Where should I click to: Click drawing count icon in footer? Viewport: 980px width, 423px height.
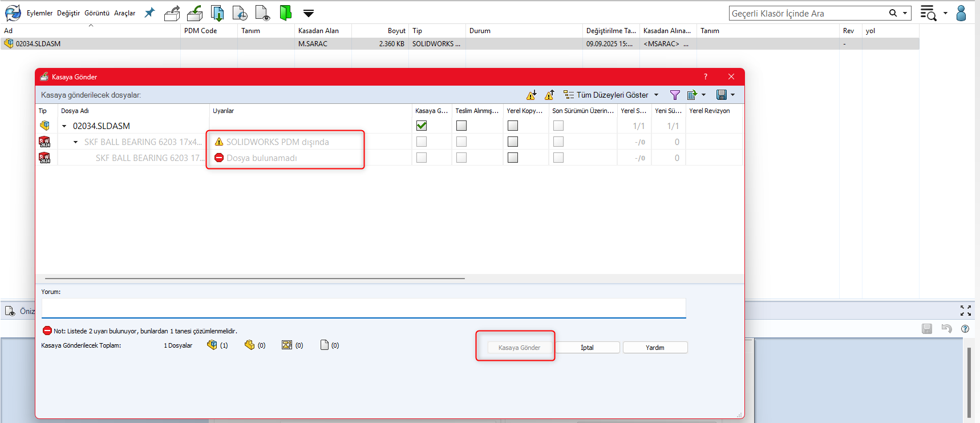pos(287,345)
